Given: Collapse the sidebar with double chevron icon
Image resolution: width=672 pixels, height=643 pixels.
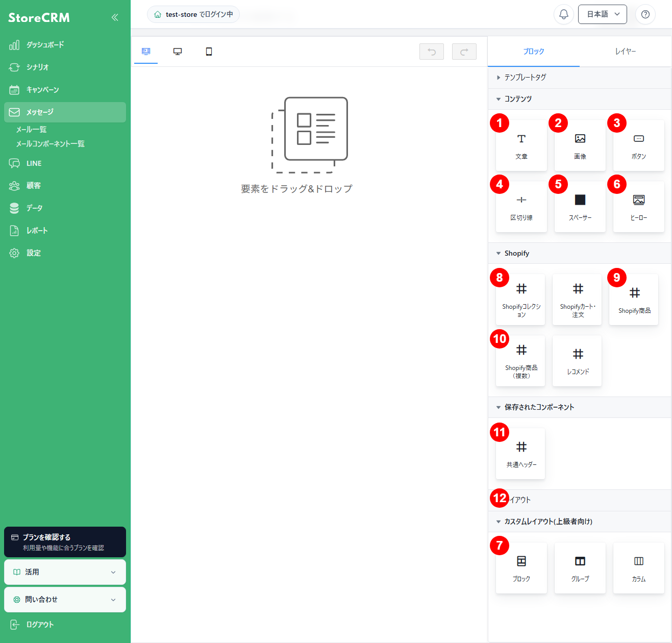Looking at the screenshot, I should click(x=115, y=17).
